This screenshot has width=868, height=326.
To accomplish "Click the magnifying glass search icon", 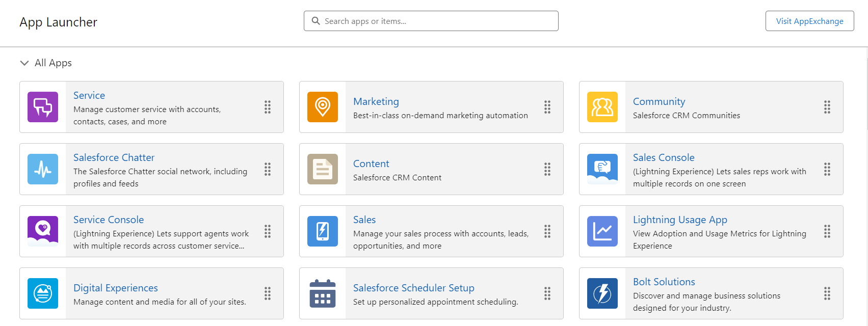I will 316,21.
